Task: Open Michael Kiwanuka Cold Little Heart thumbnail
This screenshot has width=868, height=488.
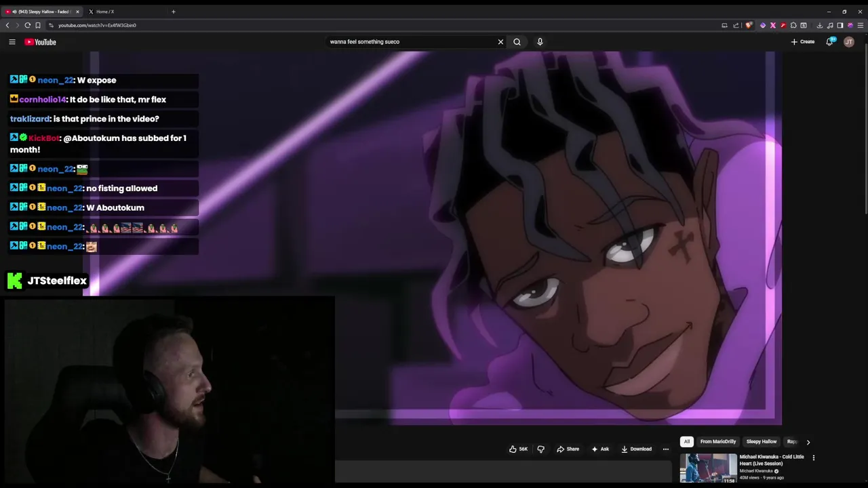Action: click(x=708, y=468)
